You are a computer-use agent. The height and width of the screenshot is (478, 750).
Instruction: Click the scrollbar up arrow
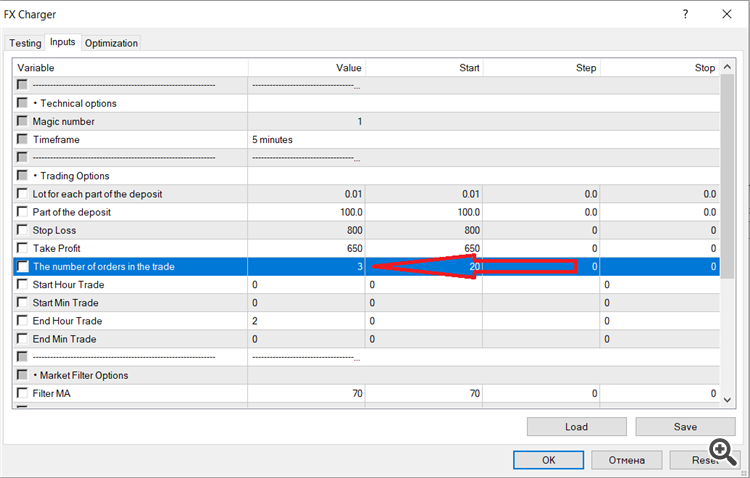727,67
